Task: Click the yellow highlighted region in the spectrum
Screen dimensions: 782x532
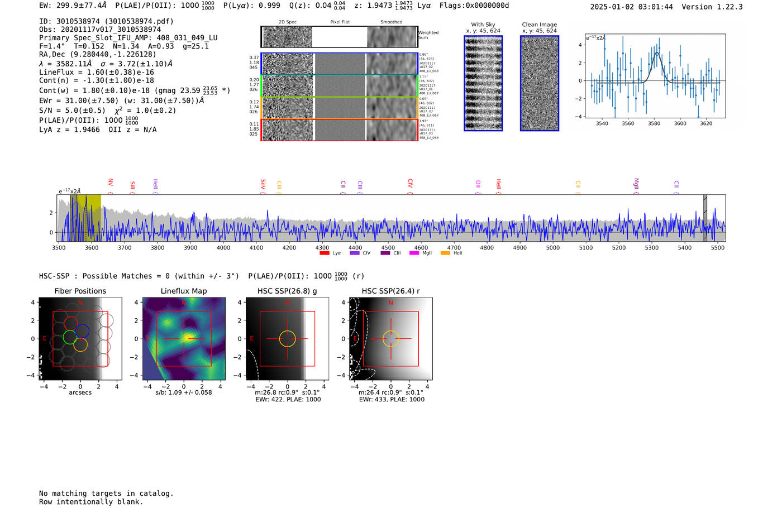Action: 89,218
